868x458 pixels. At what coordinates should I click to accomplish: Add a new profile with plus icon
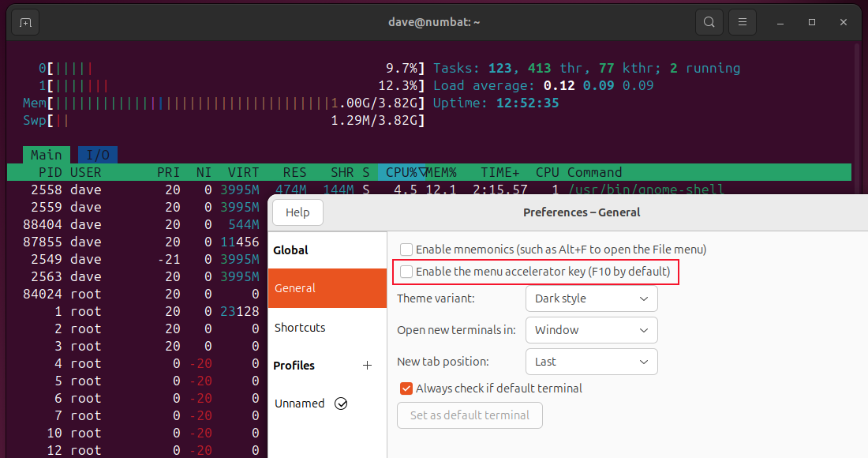click(x=367, y=366)
